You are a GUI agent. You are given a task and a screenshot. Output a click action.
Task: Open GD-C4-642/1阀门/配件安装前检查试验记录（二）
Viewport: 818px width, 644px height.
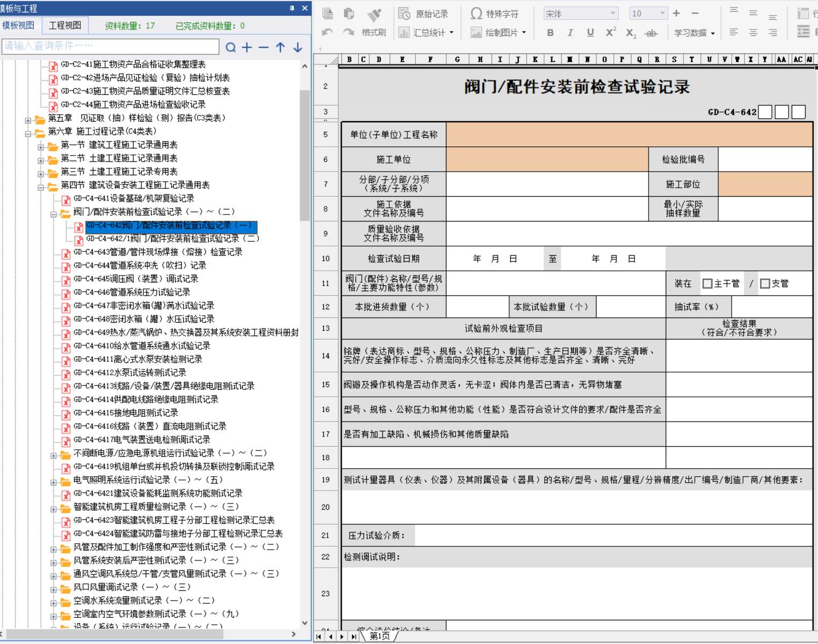click(173, 239)
